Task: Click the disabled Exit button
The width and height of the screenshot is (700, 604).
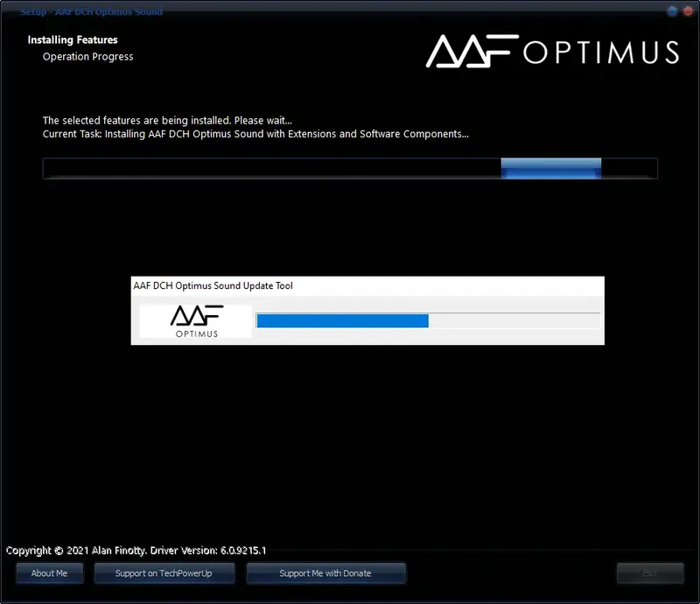Action: (650, 572)
